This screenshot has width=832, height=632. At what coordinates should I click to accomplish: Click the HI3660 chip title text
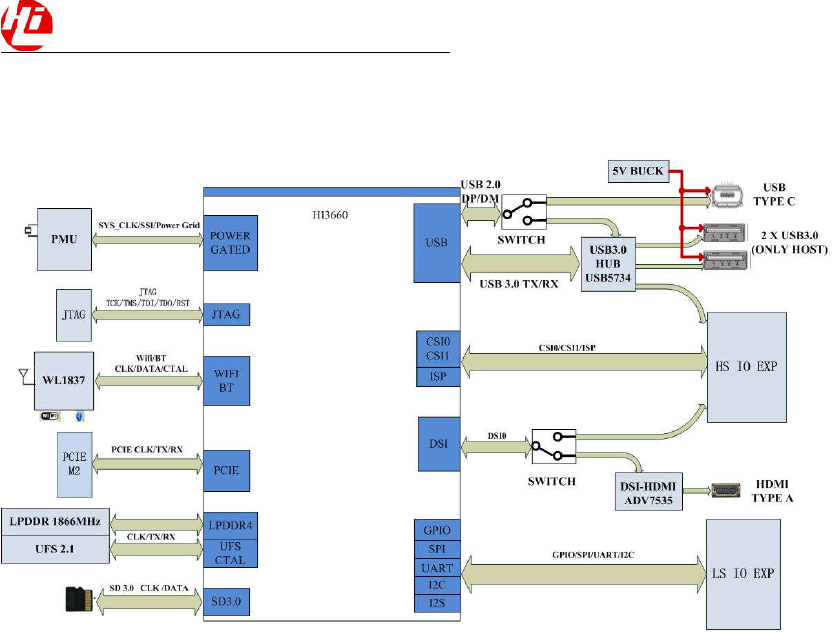(x=330, y=215)
